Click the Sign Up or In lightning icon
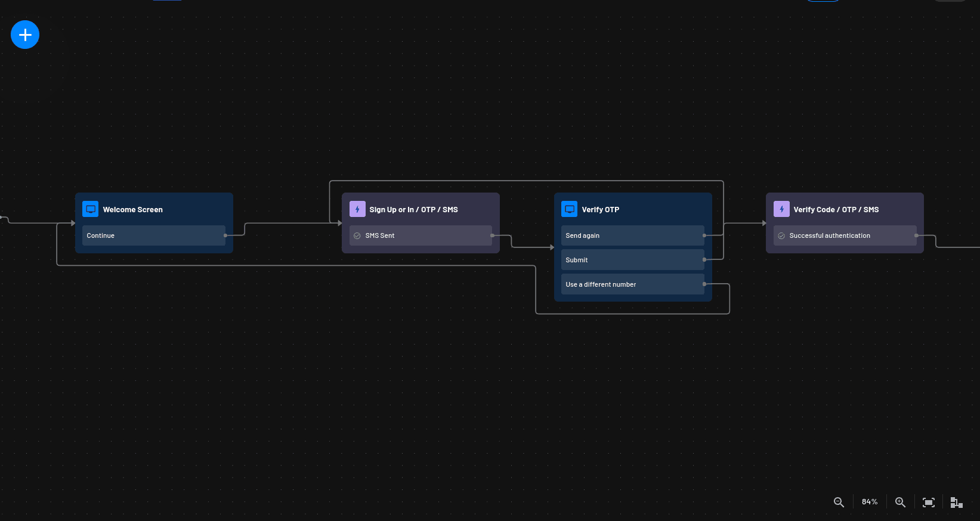Viewport: 980px width, 521px height. tap(357, 209)
